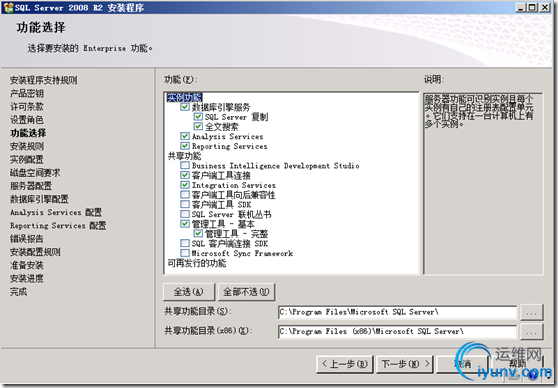Click the 全选(A) button
558x388 pixels.
[x=189, y=292]
